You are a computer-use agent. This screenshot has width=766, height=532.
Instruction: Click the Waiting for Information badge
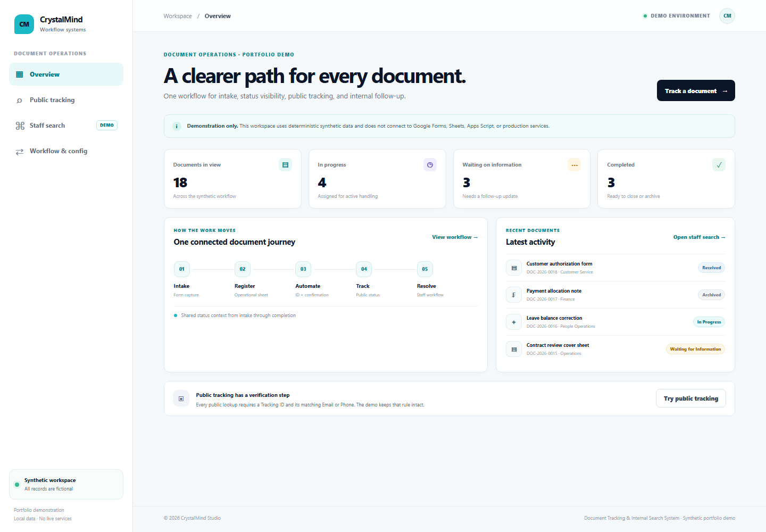pyautogui.click(x=695, y=349)
